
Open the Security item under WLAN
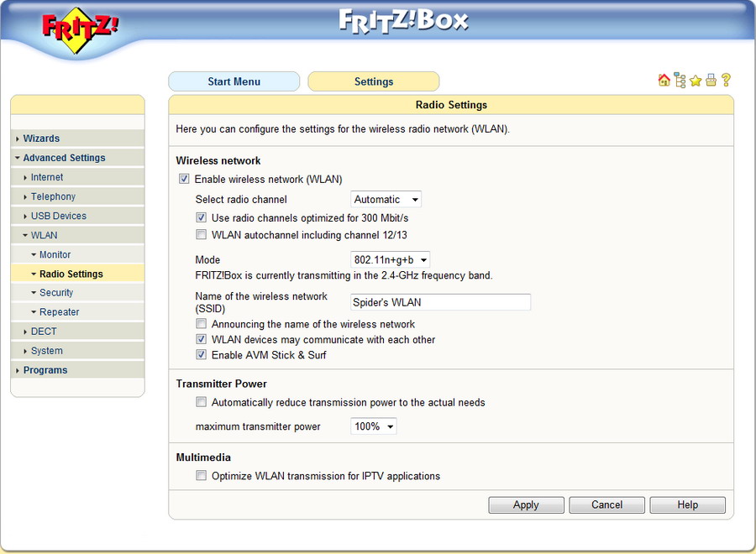(56, 293)
